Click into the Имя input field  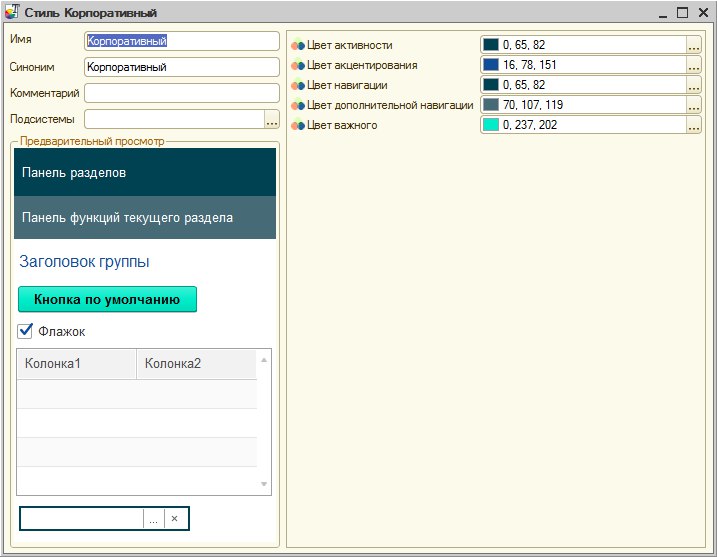pos(182,41)
